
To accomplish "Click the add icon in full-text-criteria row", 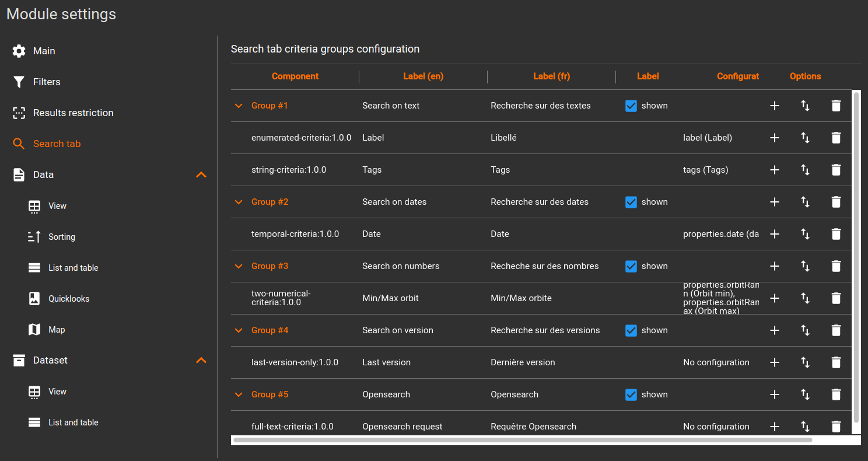I will (x=775, y=427).
